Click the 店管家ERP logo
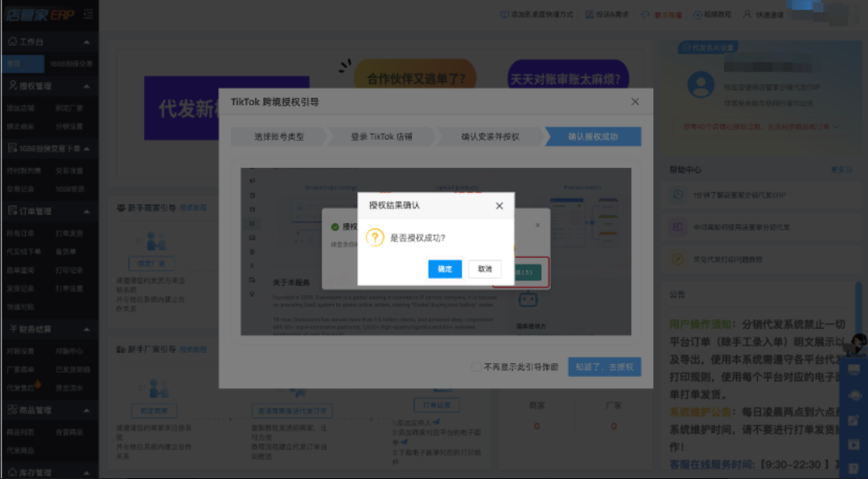868x479 pixels. [x=40, y=14]
